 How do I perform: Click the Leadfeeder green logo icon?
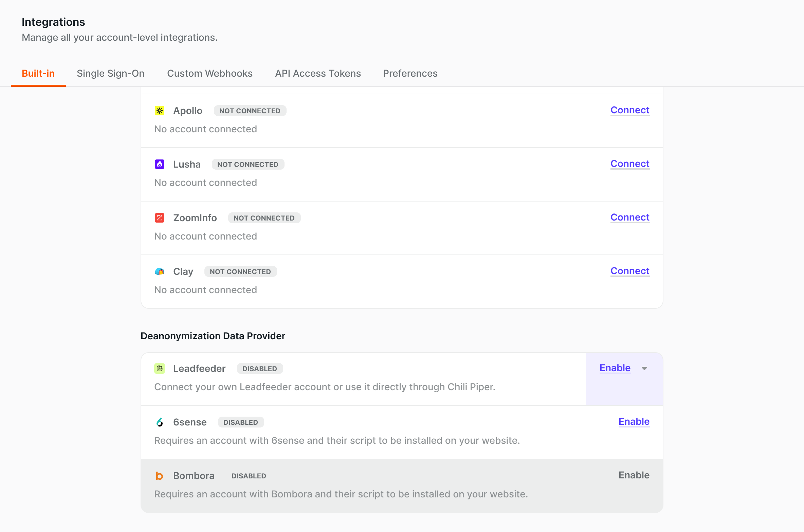[x=160, y=368]
